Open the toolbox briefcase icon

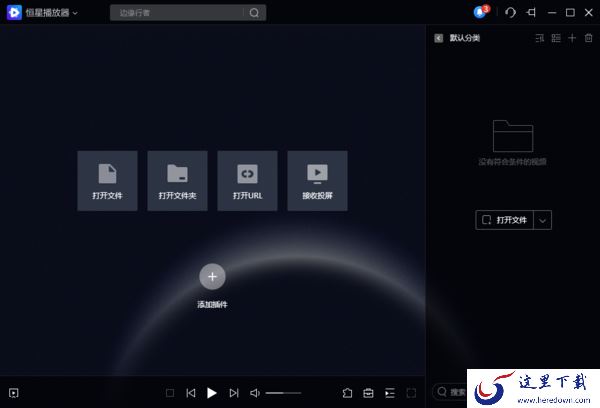click(368, 393)
